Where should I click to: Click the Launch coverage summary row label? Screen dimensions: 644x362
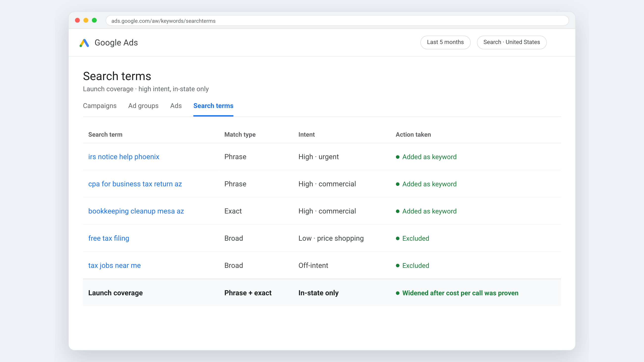pyautogui.click(x=115, y=293)
